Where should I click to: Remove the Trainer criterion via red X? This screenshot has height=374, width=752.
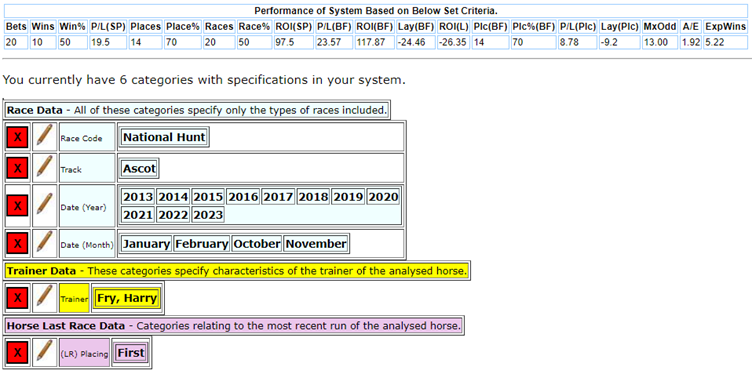18,298
